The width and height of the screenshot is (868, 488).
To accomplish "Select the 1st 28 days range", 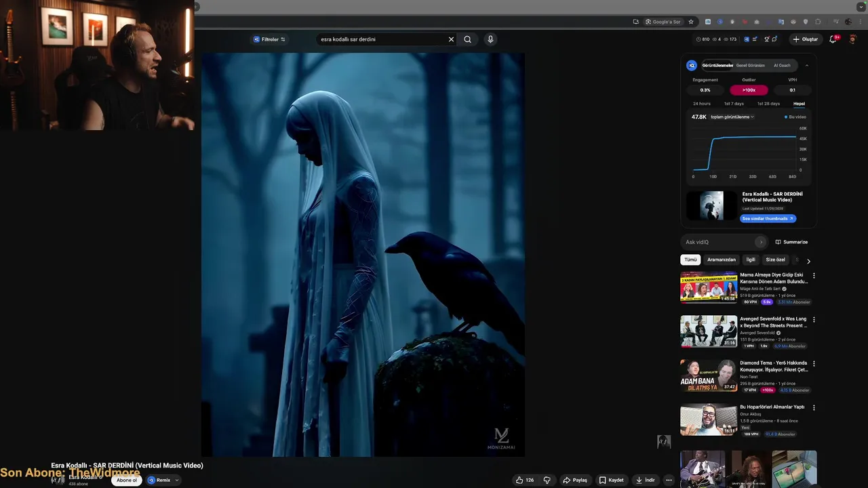I will (768, 104).
